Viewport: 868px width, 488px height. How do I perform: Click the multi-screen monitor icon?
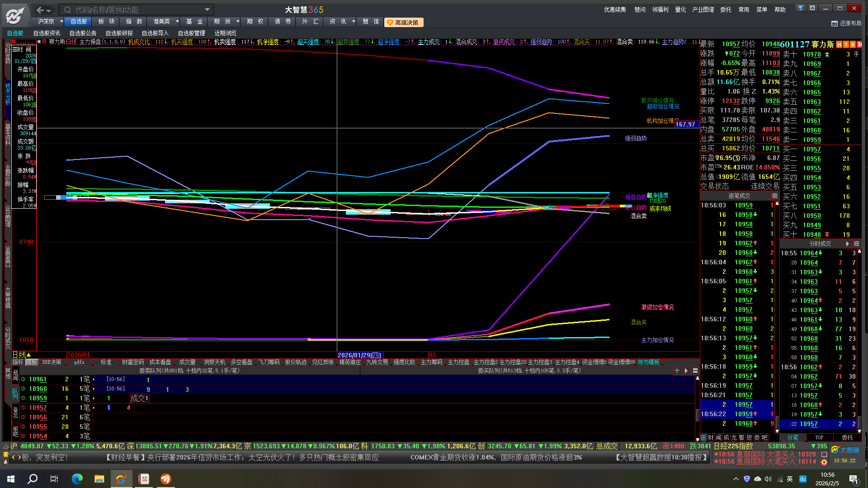[x=801, y=8]
